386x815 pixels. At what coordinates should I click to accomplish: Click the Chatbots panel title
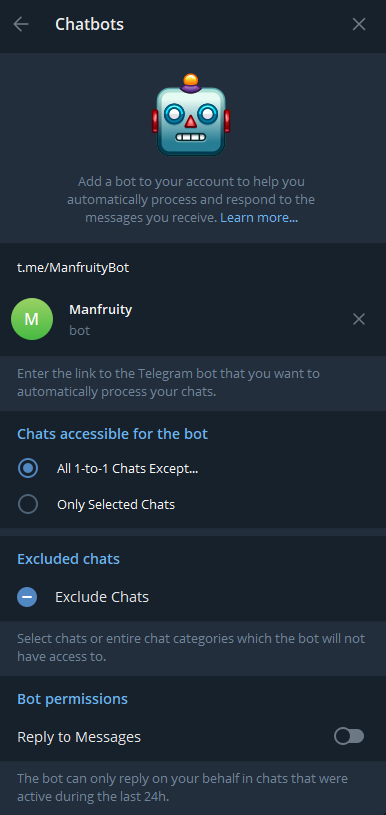point(89,24)
